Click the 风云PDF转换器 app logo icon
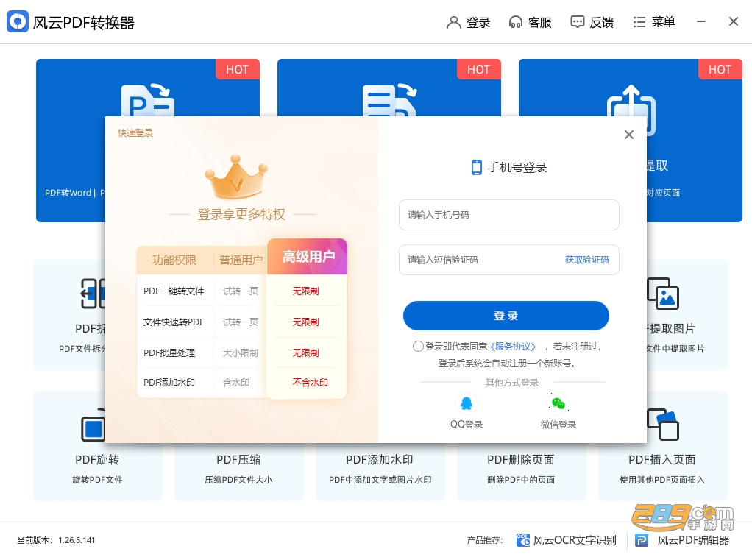This screenshot has height=560, width=752. [x=18, y=21]
